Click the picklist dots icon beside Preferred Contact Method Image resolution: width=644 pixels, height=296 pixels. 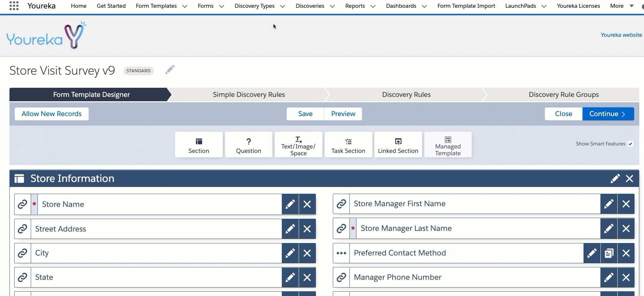click(341, 253)
